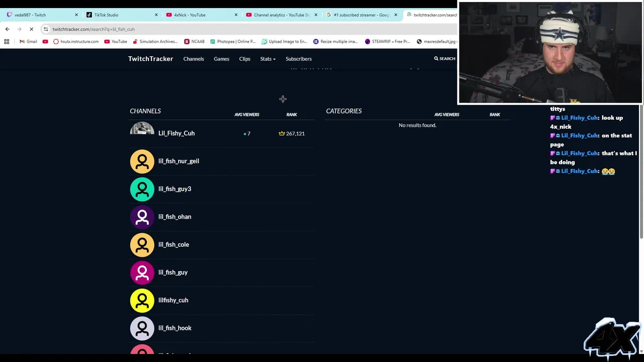This screenshot has width=644, height=362.
Task: Open the Channels nav item
Action: (x=194, y=59)
